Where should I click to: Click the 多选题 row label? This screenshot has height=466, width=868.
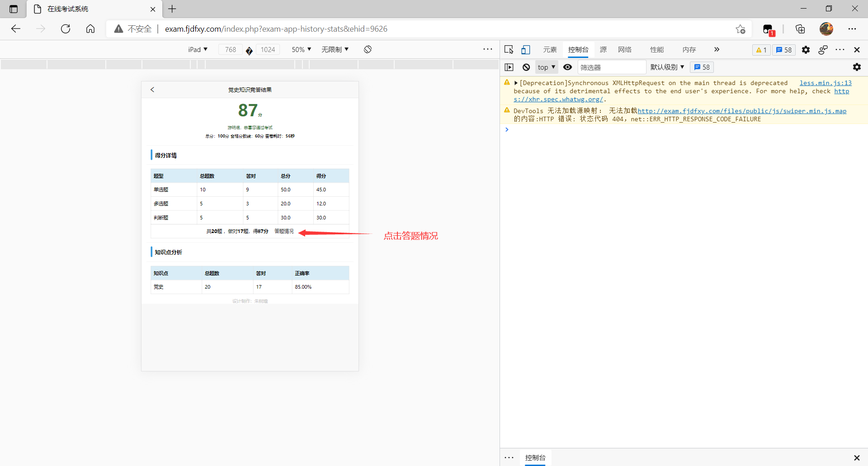pyautogui.click(x=161, y=204)
